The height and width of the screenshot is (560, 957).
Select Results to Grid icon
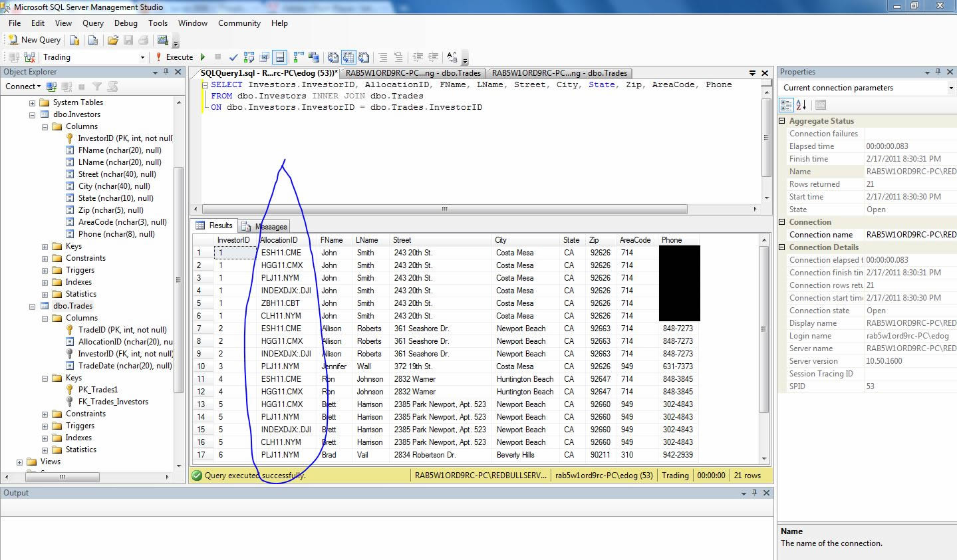point(348,57)
